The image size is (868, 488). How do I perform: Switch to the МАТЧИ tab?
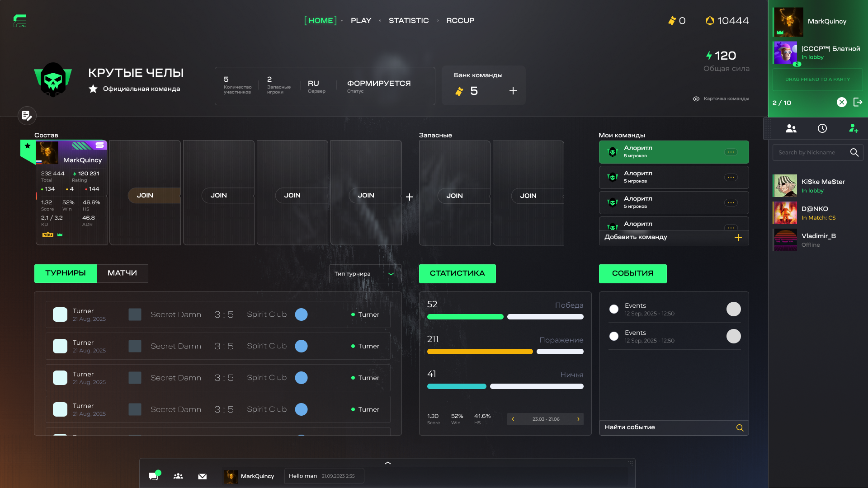(x=122, y=273)
